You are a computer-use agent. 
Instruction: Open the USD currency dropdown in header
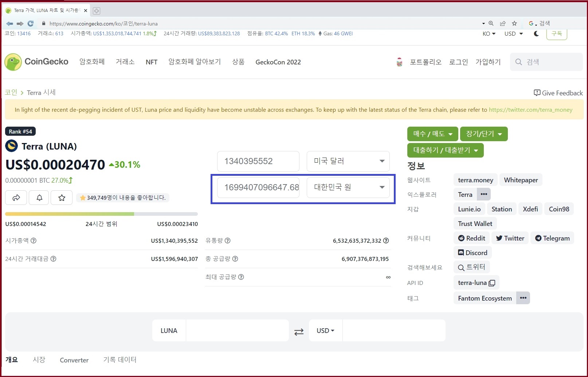point(514,33)
